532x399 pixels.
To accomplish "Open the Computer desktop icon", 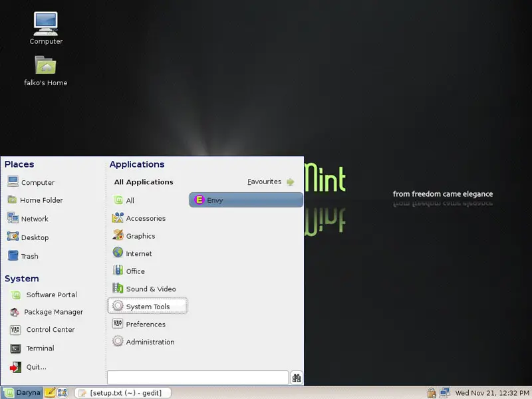I will (x=46, y=28).
